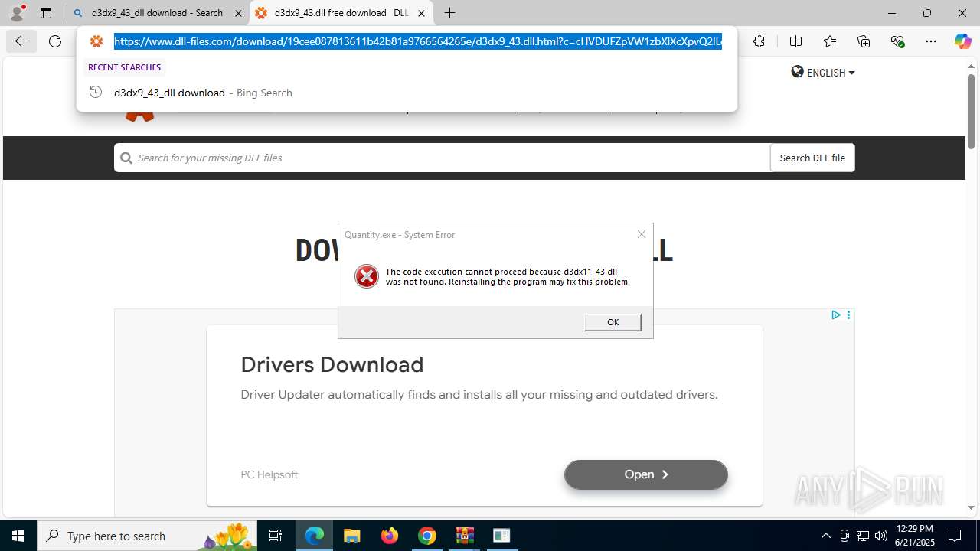This screenshot has height=551, width=980.
Task: Open ad options three-dot icon
Action: tap(848, 315)
